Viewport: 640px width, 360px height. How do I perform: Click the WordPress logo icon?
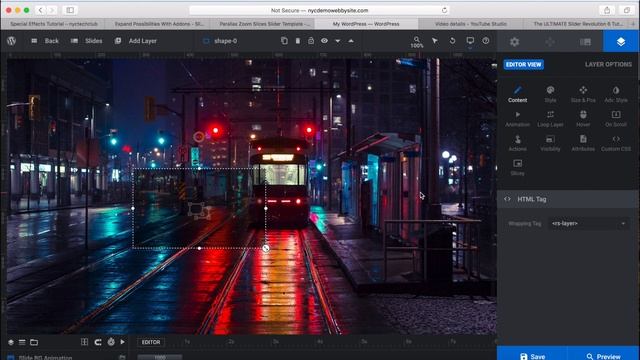pyautogui.click(x=11, y=41)
